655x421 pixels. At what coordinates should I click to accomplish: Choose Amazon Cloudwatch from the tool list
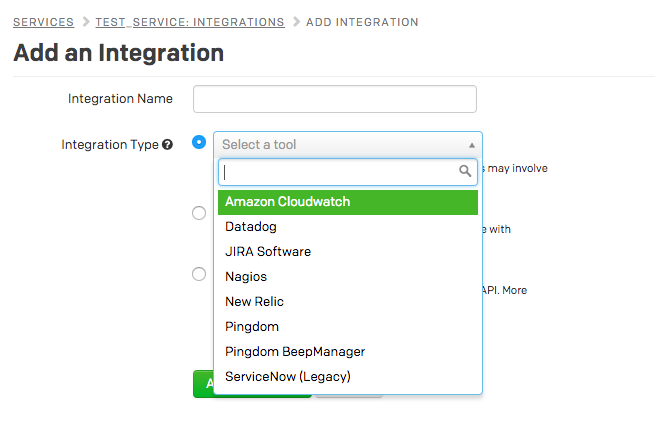tap(348, 202)
